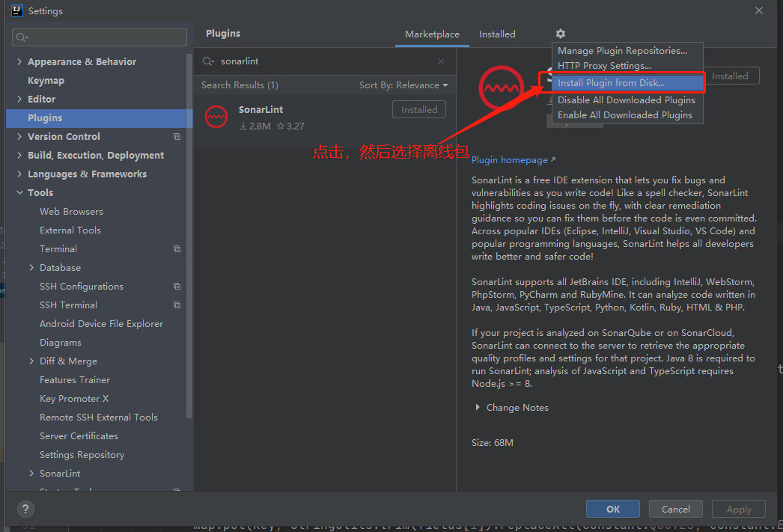Open Android Device File Explorer settings
Viewport: 783px width, 532px height.
[x=101, y=324]
